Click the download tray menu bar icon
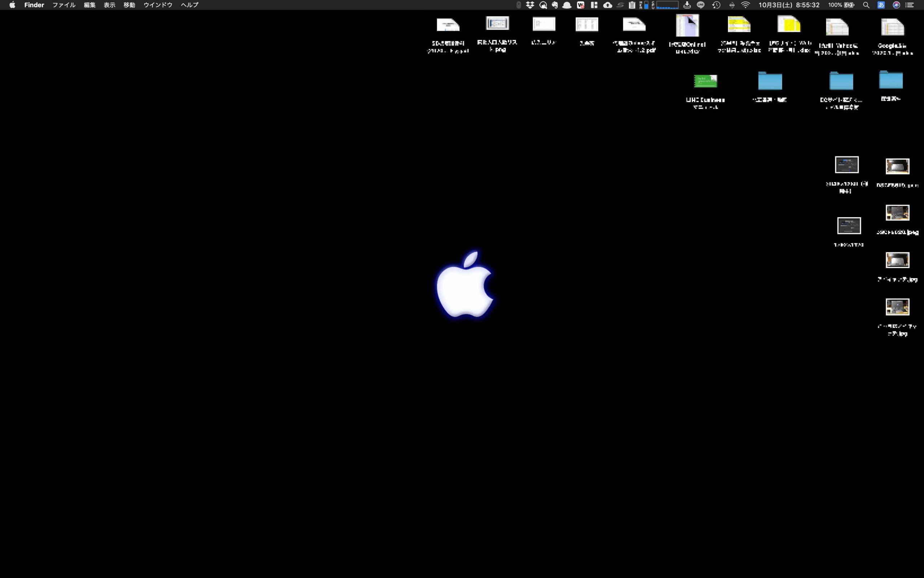The height and width of the screenshot is (578, 924). coord(687,5)
